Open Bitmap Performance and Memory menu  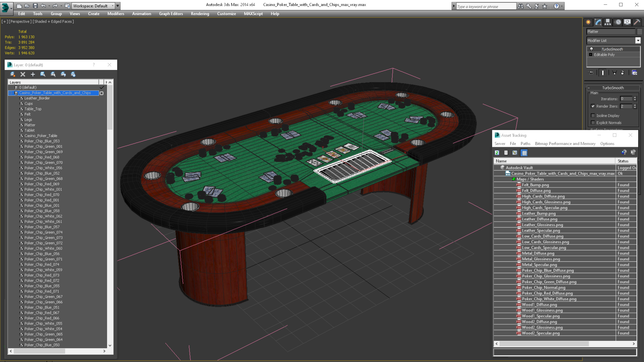(x=565, y=144)
